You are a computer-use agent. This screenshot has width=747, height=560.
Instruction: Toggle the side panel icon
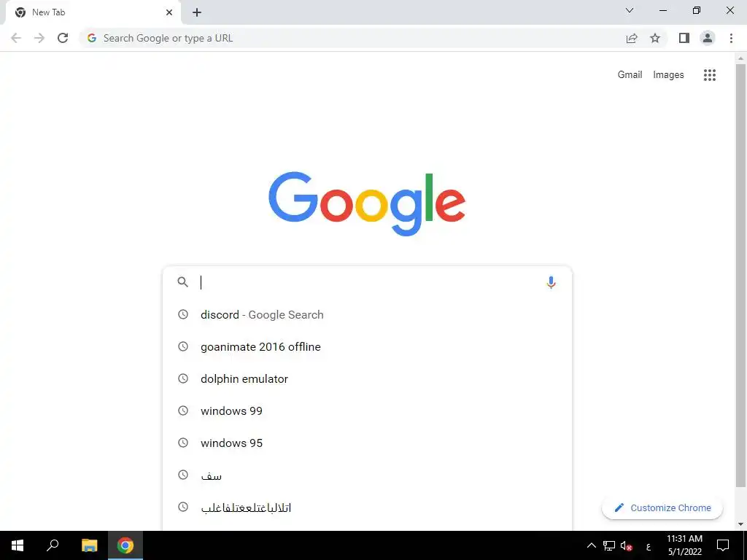click(684, 38)
